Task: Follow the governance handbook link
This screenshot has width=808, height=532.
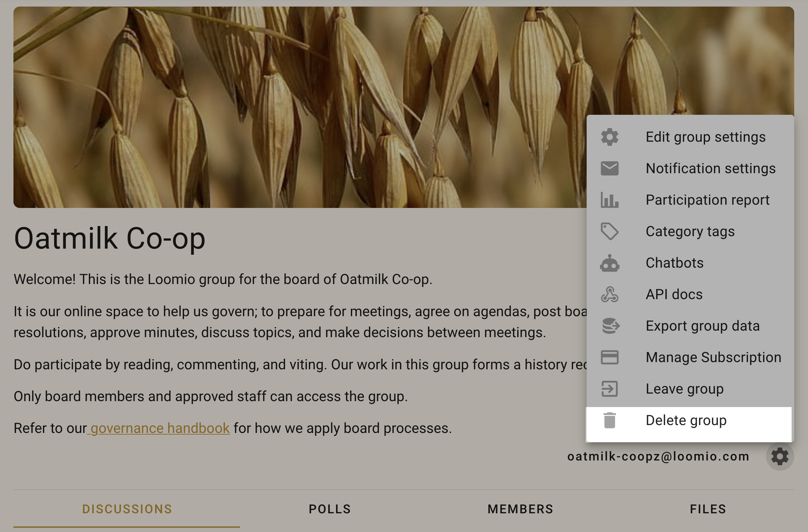Action: coord(158,428)
